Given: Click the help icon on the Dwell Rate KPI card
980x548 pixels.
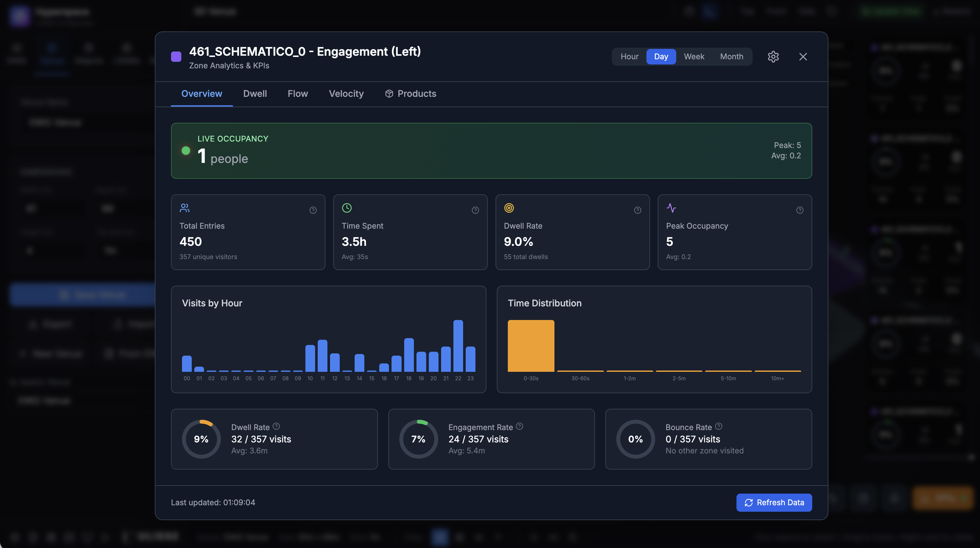Looking at the screenshot, I should click(637, 210).
